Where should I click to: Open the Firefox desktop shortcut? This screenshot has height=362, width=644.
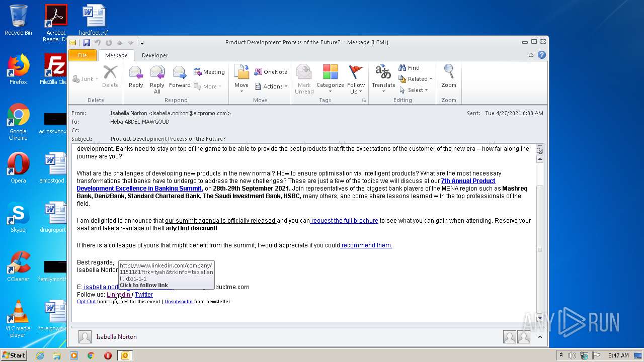pos(18,69)
